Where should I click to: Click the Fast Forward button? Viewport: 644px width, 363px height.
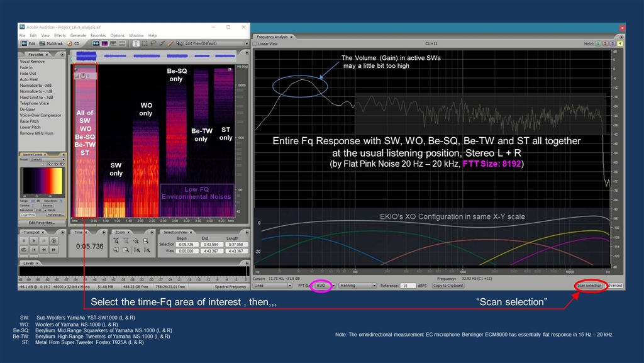point(53,250)
